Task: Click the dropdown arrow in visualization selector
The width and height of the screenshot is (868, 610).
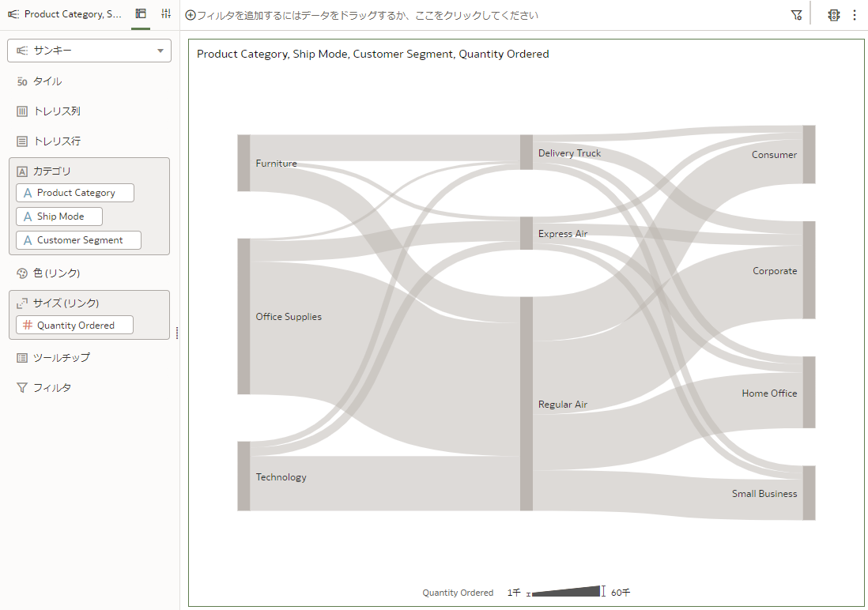Action: (x=160, y=51)
